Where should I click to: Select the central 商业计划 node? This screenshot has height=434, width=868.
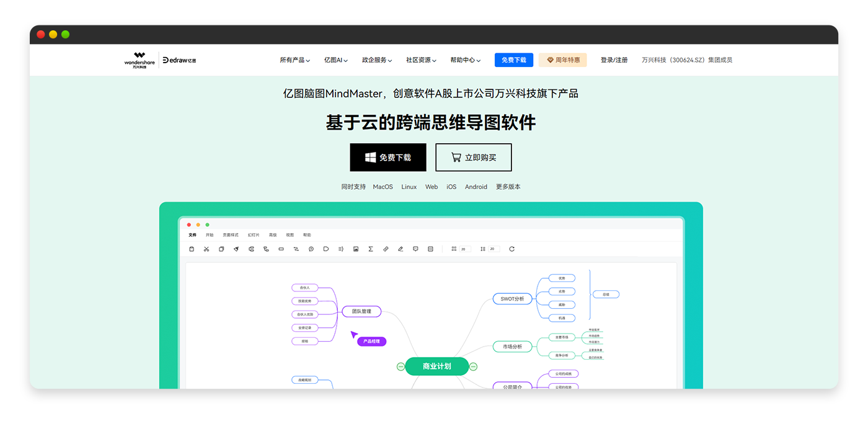[437, 366]
